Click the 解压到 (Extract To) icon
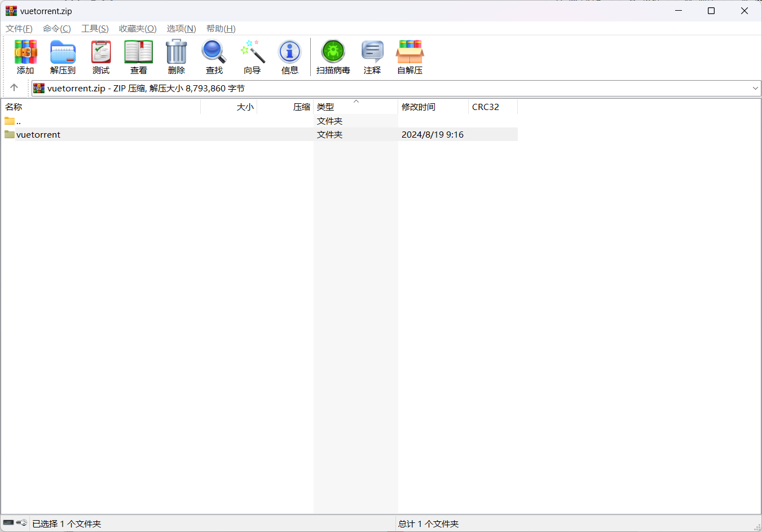762x532 pixels. (x=63, y=57)
